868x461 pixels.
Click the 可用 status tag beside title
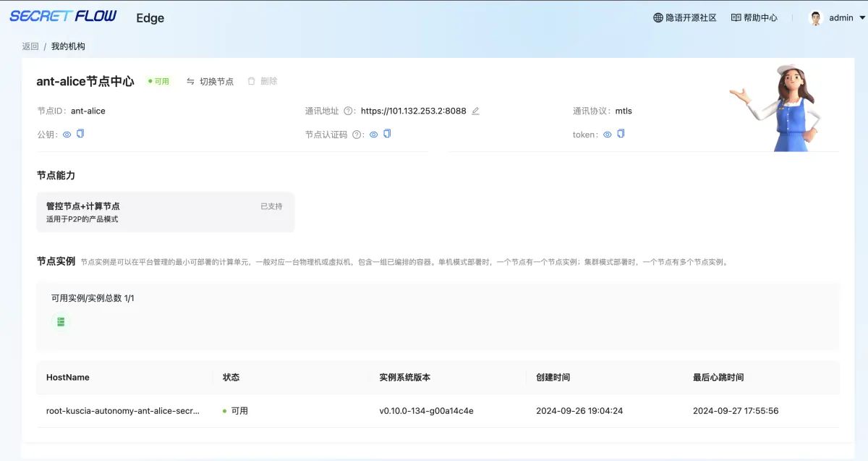point(158,81)
